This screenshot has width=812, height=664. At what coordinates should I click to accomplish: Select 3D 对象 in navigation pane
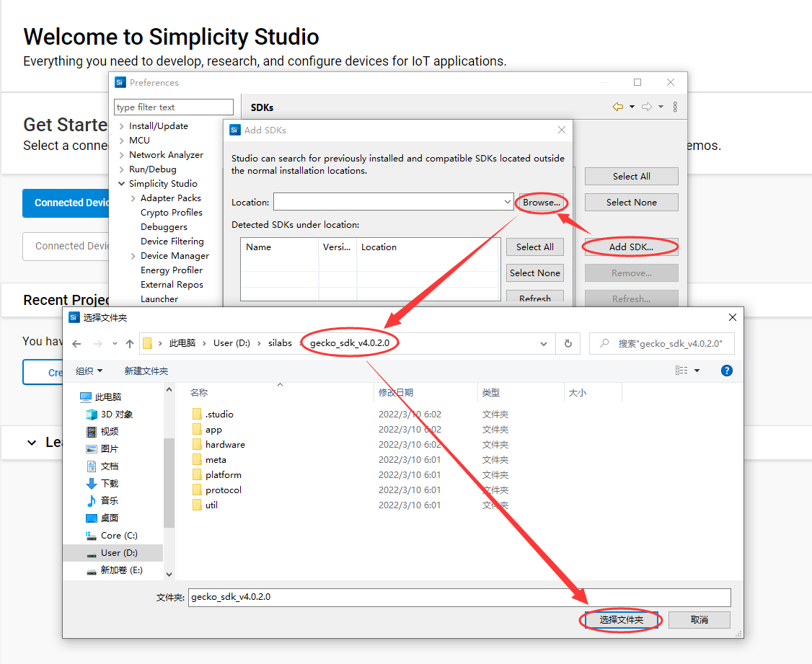(117, 415)
